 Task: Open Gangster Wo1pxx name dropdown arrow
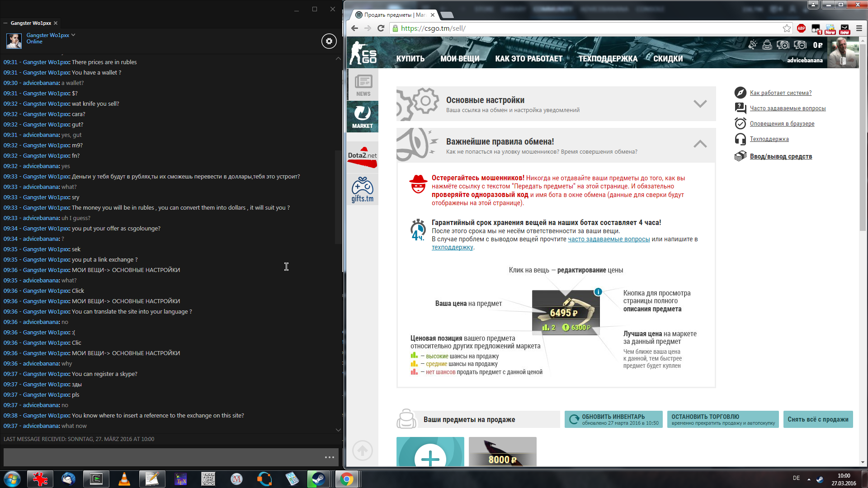73,35
